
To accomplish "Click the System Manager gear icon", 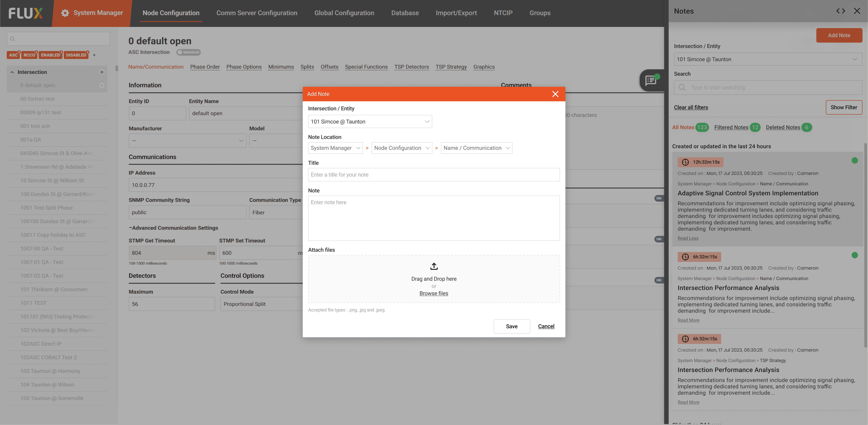I will [65, 13].
